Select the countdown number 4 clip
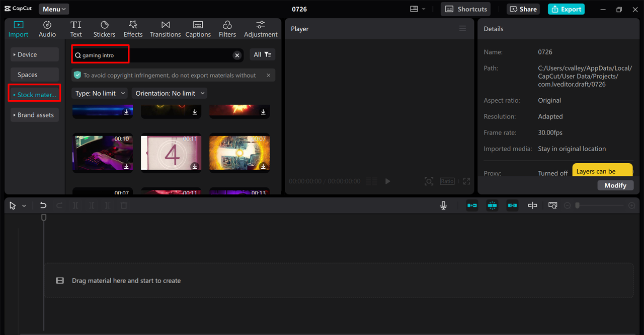Viewport: 644px width, 335px height. (171, 153)
